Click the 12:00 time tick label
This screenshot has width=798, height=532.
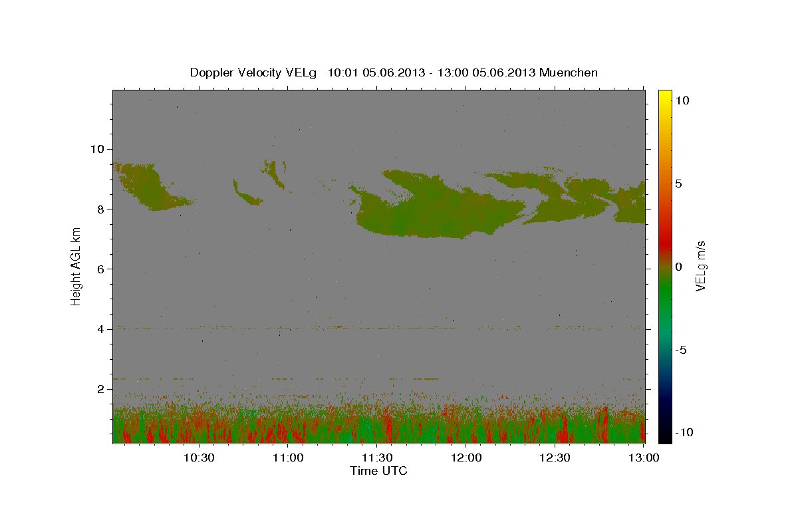(x=467, y=458)
